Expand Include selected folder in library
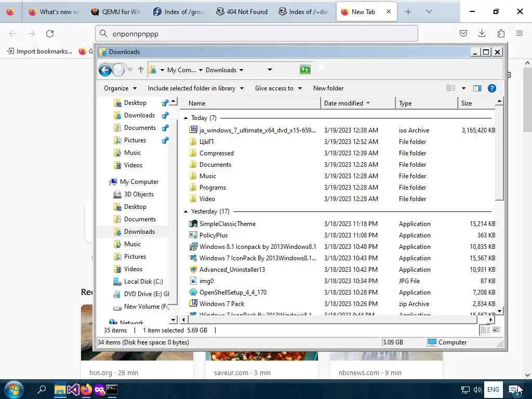 195,88
